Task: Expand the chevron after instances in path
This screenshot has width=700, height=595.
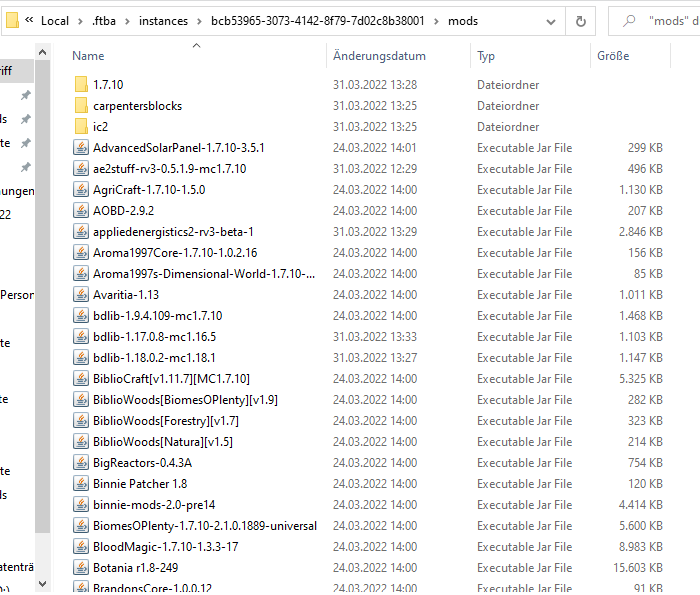Action: click(199, 21)
